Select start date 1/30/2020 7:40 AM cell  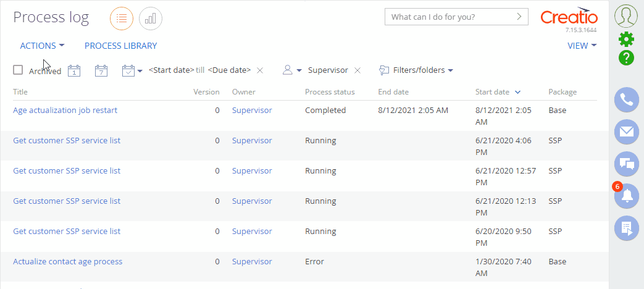click(x=504, y=267)
